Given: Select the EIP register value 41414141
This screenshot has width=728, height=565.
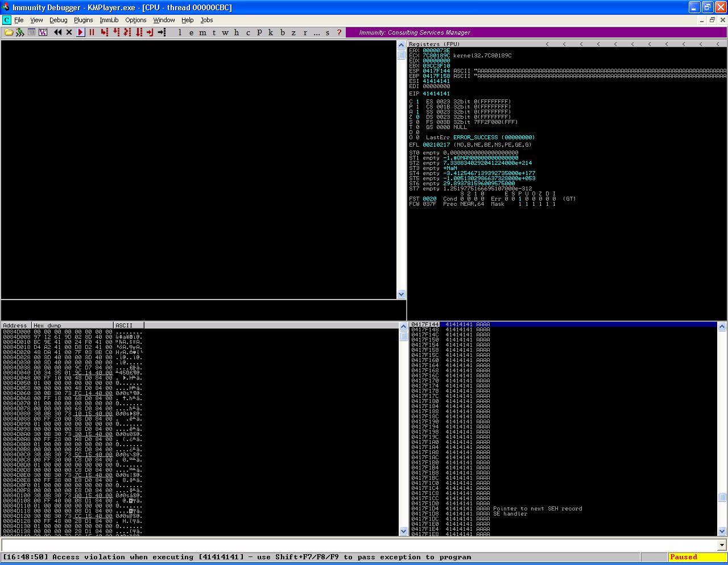Looking at the screenshot, I should click(x=436, y=94).
